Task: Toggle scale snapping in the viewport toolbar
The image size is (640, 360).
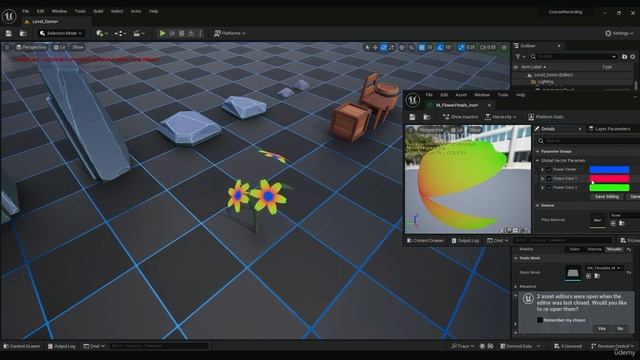Action: (461, 48)
